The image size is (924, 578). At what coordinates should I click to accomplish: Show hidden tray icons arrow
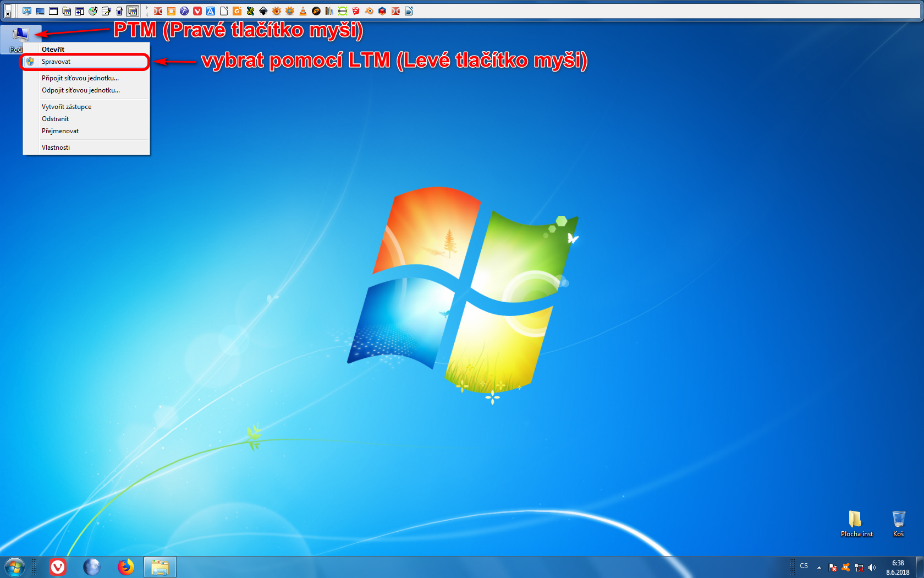point(819,567)
